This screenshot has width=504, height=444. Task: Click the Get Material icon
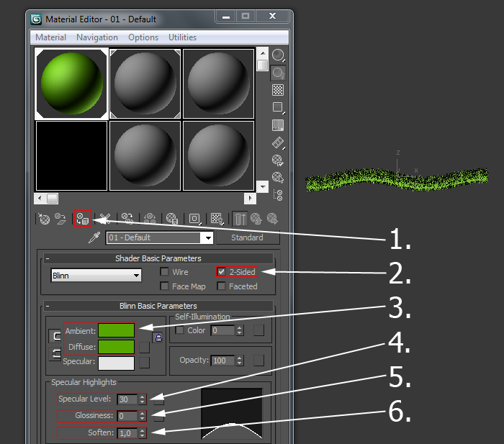(44, 219)
